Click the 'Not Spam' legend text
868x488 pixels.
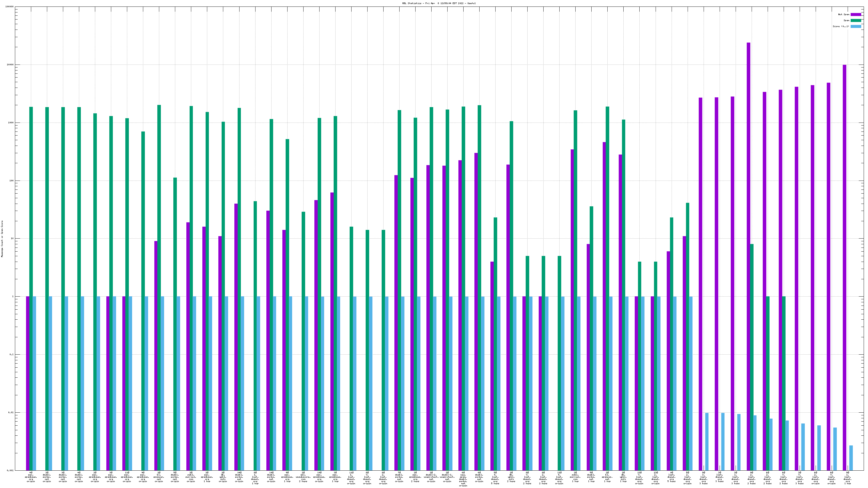point(844,14)
